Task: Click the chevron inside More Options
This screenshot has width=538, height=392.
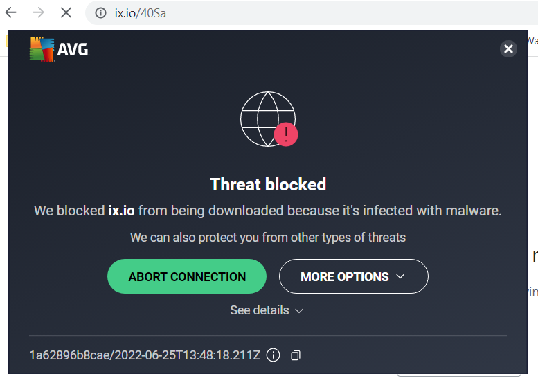Action: tap(400, 277)
